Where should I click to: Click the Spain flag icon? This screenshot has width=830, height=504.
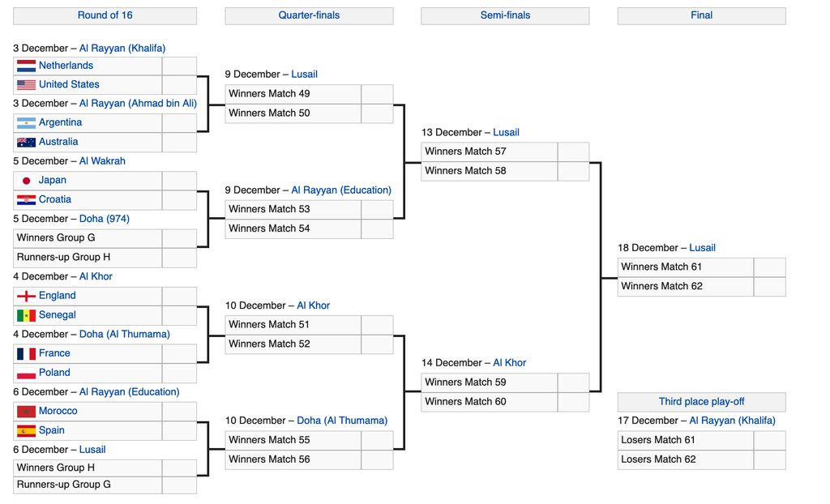(x=26, y=431)
